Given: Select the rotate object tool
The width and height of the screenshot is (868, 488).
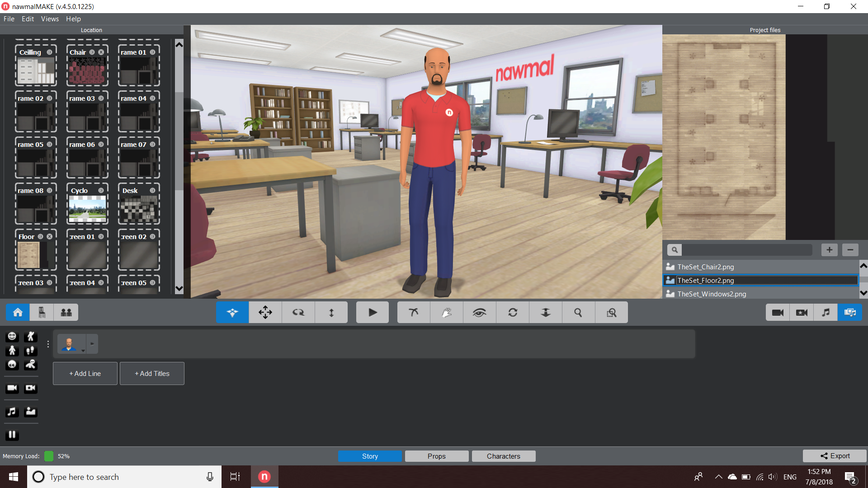Looking at the screenshot, I should [298, 312].
